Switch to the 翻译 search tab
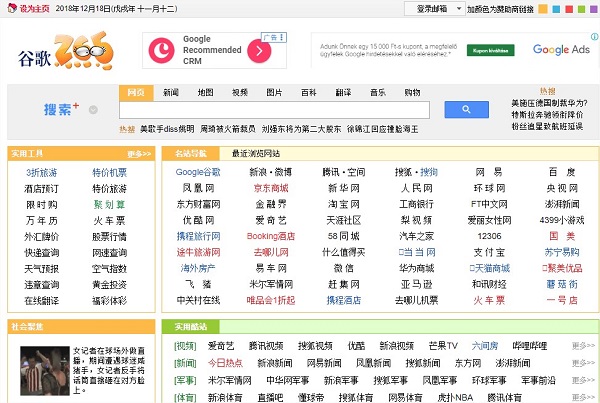The image size is (600, 403). (x=343, y=93)
